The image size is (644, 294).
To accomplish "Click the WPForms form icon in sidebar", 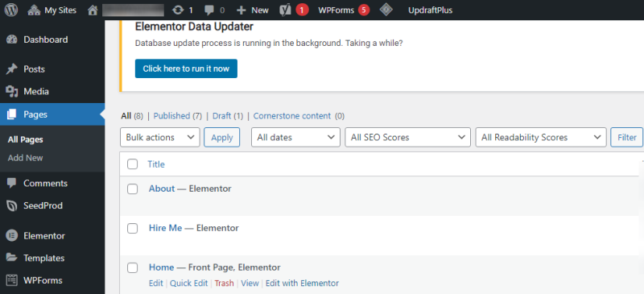I will [x=12, y=280].
